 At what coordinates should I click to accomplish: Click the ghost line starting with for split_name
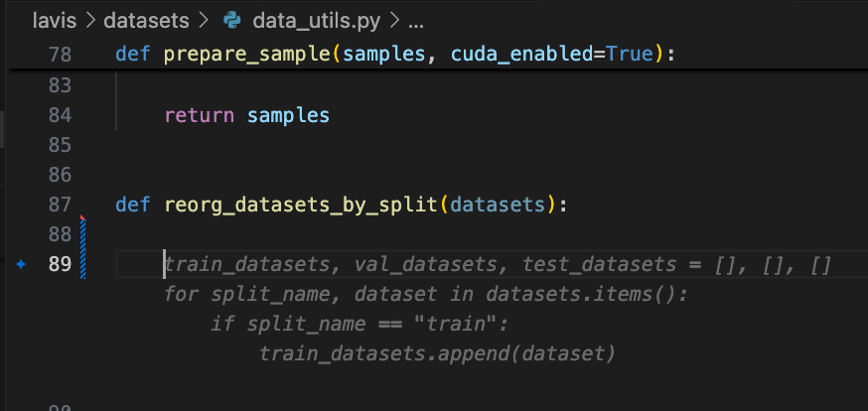point(425,295)
